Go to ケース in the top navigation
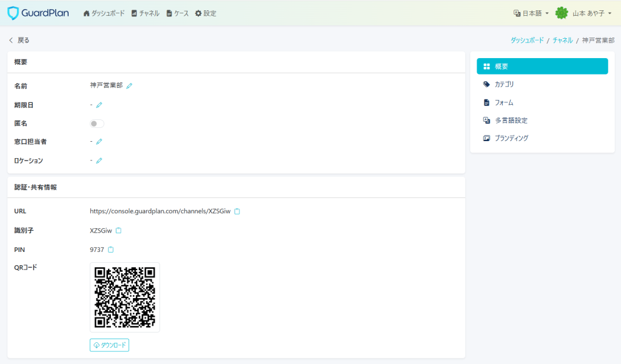This screenshot has height=364, width=621. point(177,13)
